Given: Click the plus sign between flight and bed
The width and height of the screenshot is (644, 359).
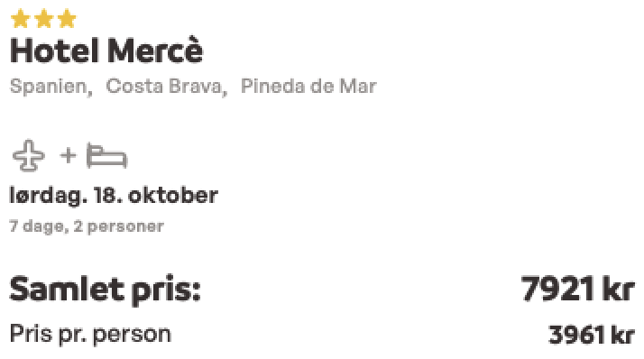Looking at the screenshot, I should point(69,156).
